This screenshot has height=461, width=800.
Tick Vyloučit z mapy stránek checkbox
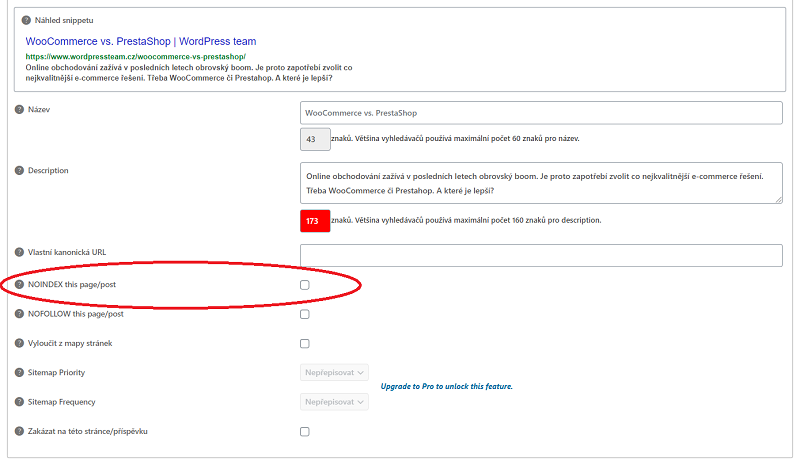tap(305, 344)
